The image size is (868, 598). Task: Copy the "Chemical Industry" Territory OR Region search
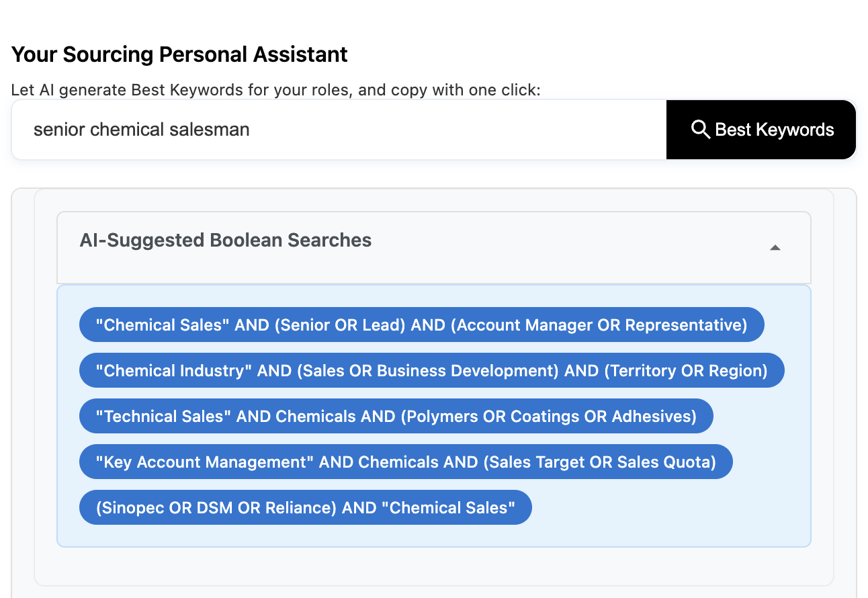(431, 371)
